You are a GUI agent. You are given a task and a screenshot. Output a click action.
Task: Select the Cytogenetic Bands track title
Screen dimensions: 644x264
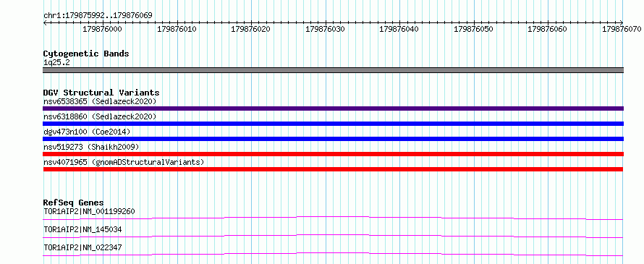[86, 54]
